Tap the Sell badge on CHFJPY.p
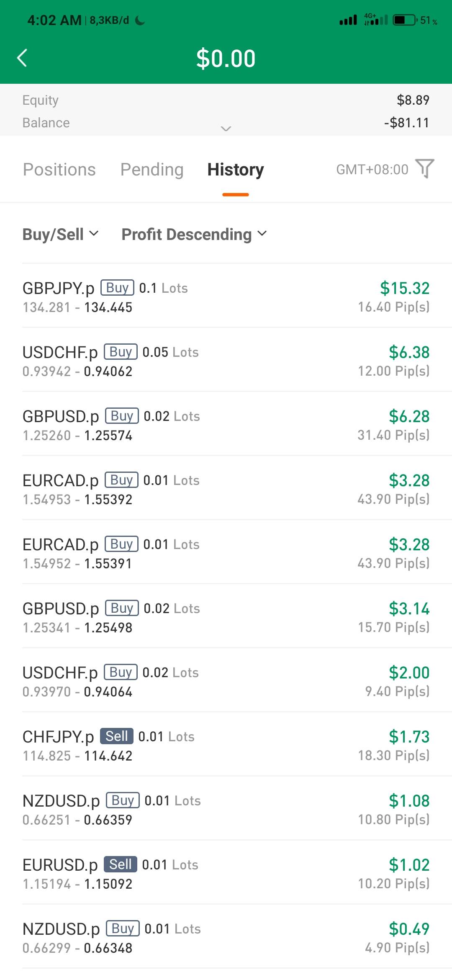The image size is (452, 980). [x=116, y=736]
